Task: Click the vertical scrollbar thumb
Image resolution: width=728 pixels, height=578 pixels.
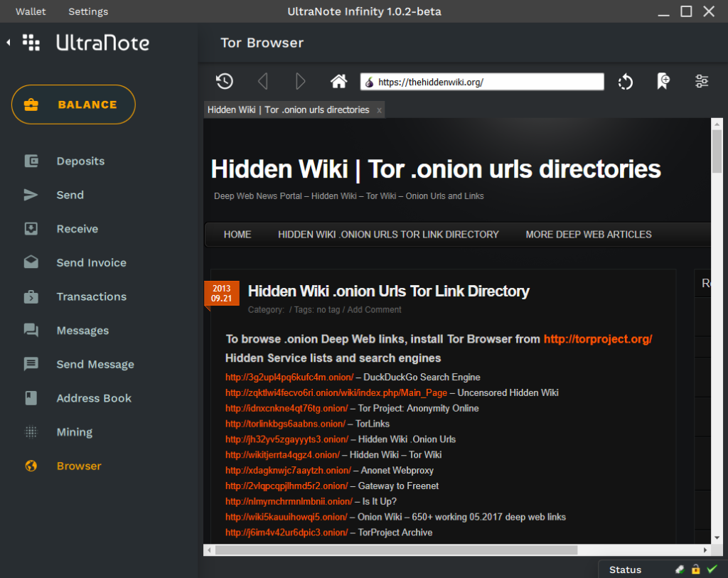Action: click(x=717, y=151)
